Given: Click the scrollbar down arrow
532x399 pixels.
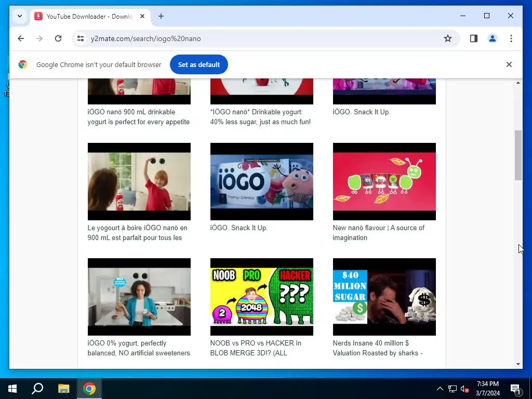Looking at the screenshot, I should (518, 364).
